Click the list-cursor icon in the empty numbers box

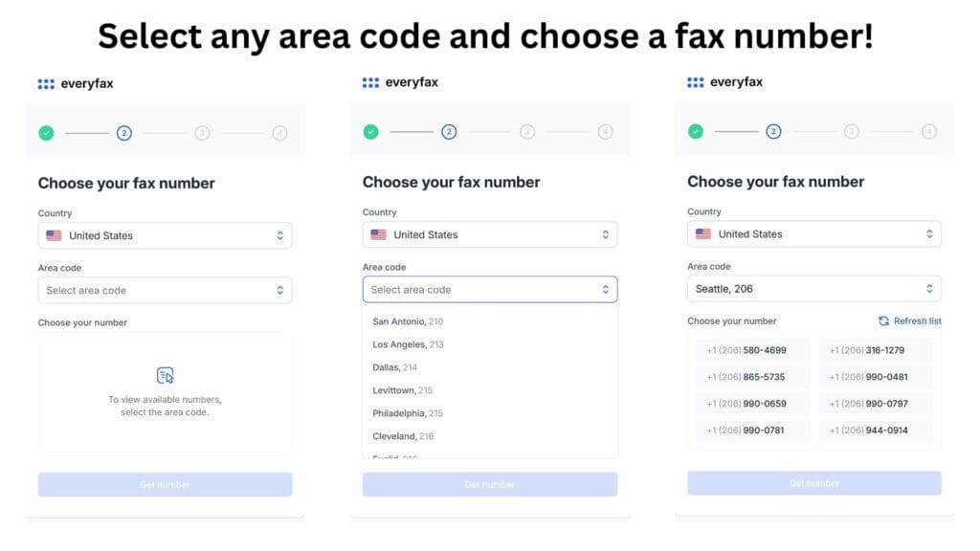[165, 375]
